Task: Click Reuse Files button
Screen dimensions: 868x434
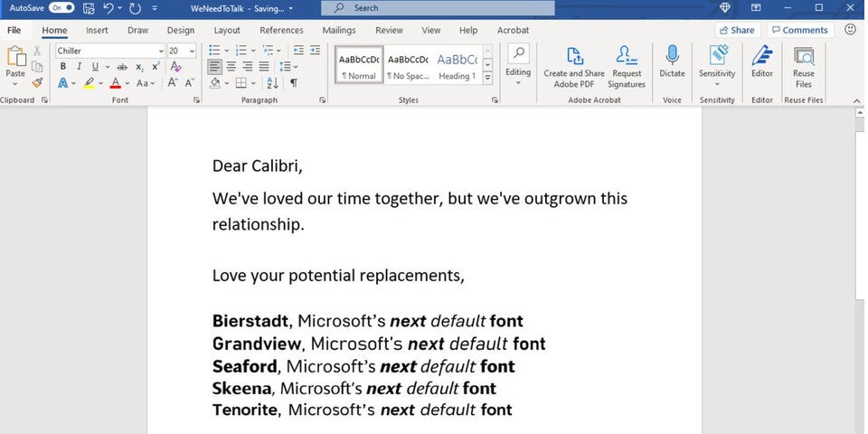Action: [803, 67]
